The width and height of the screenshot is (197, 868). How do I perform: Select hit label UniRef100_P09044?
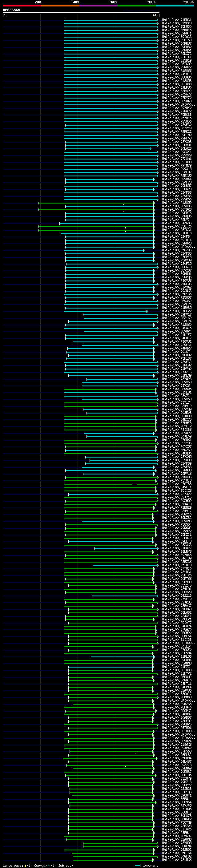(x=176, y=179)
